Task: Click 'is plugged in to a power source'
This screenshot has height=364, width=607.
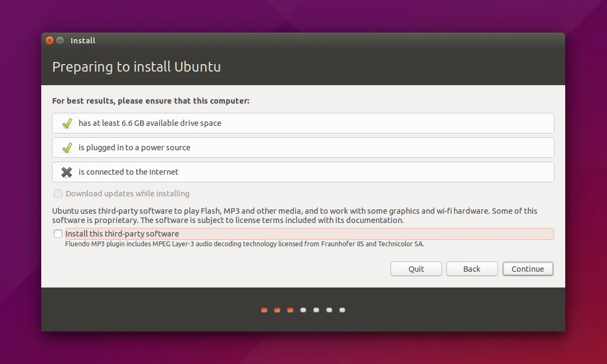Action: (135, 148)
